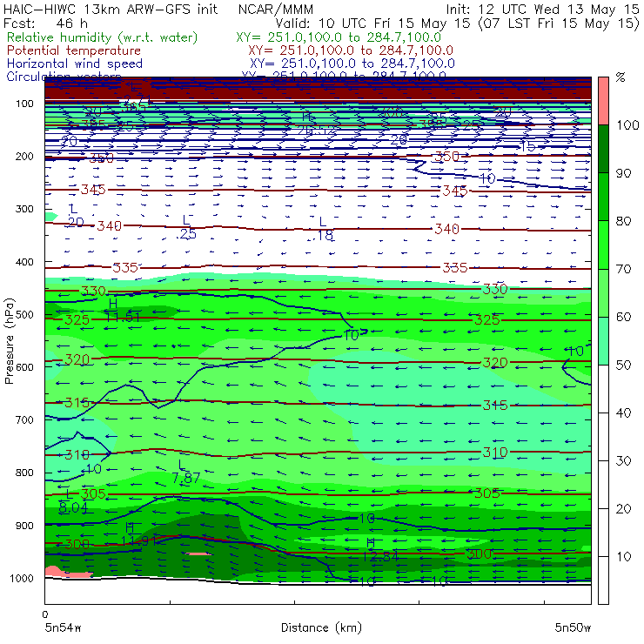Click the 'H 11.51' wind maximum label near 500 hPa

click(122, 311)
